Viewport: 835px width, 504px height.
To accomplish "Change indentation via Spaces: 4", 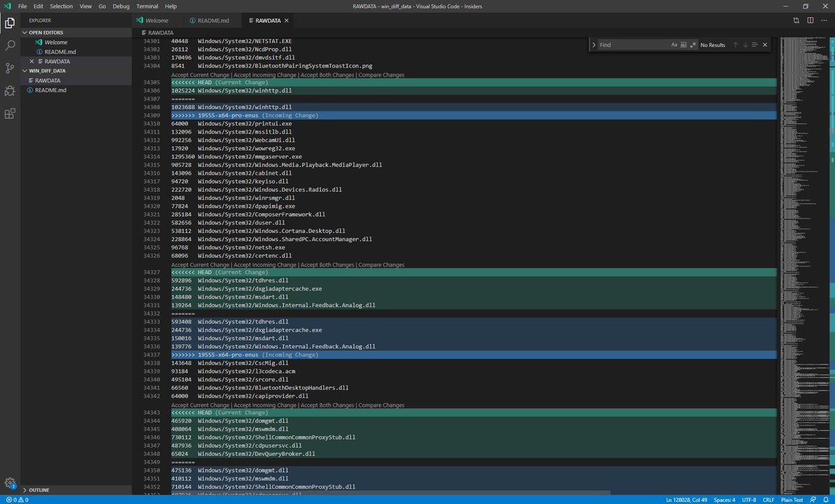I will click(x=724, y=499).
